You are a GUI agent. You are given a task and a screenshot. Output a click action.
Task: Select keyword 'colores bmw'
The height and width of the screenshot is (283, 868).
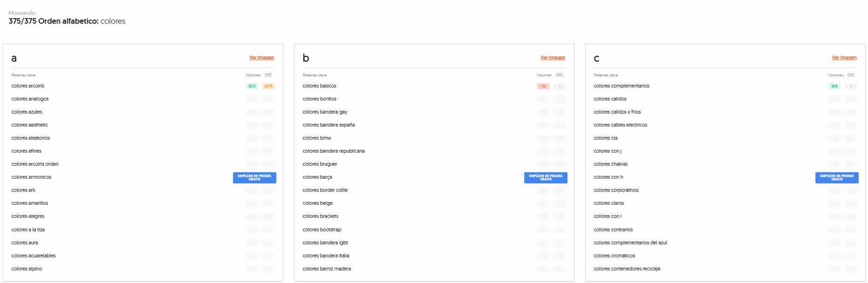317,138
